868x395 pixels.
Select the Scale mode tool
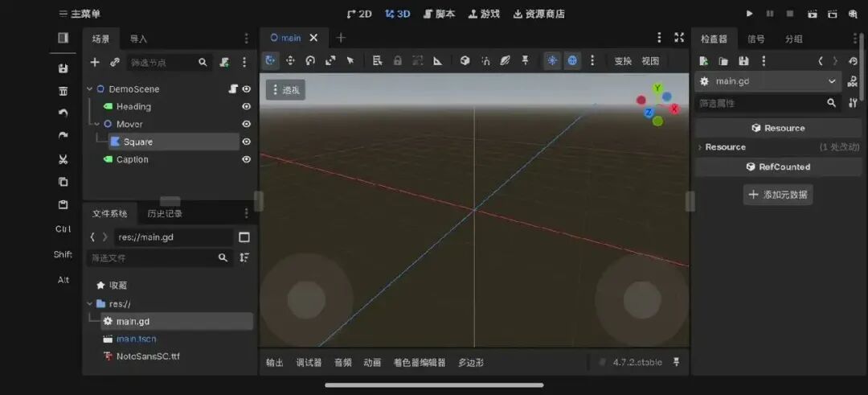(x=330, y=61)
